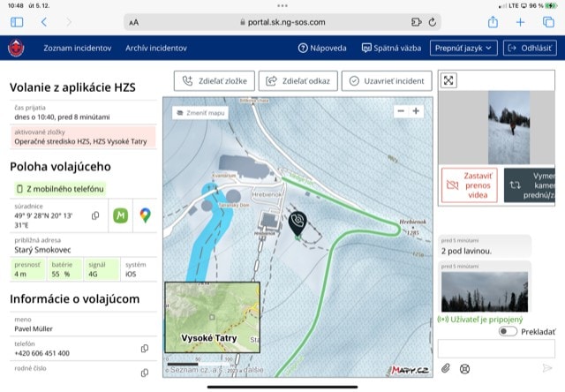Image resolution: width=565 pixels, height=392 pixels.
Task: Zoom out the map with minus
Action: (401, 111)
